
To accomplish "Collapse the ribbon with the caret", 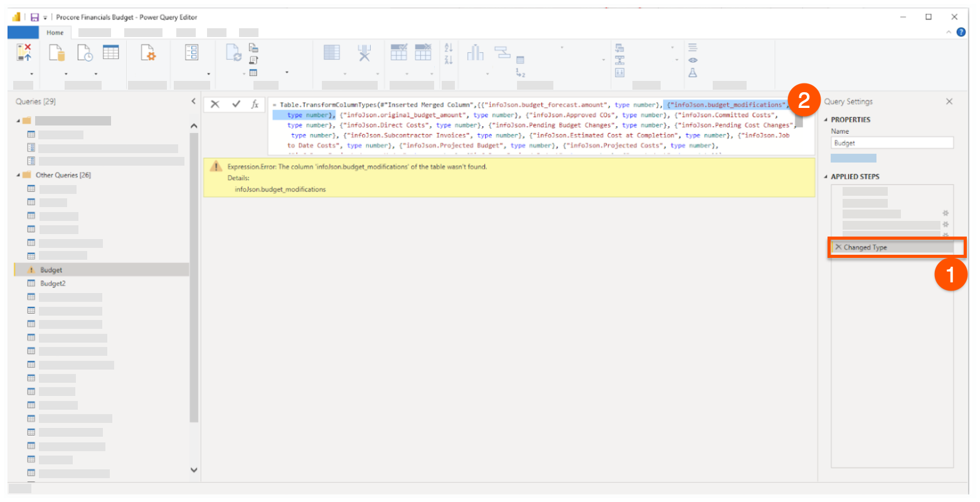I will pyautogui.click(x=949, y=33).
